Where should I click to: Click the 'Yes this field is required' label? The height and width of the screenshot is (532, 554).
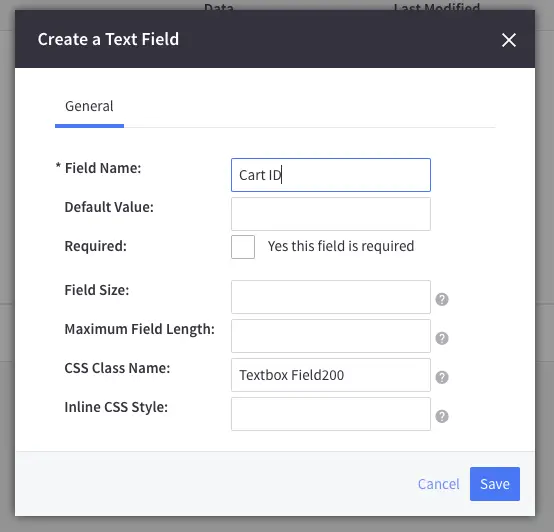(x=341, y=246)
